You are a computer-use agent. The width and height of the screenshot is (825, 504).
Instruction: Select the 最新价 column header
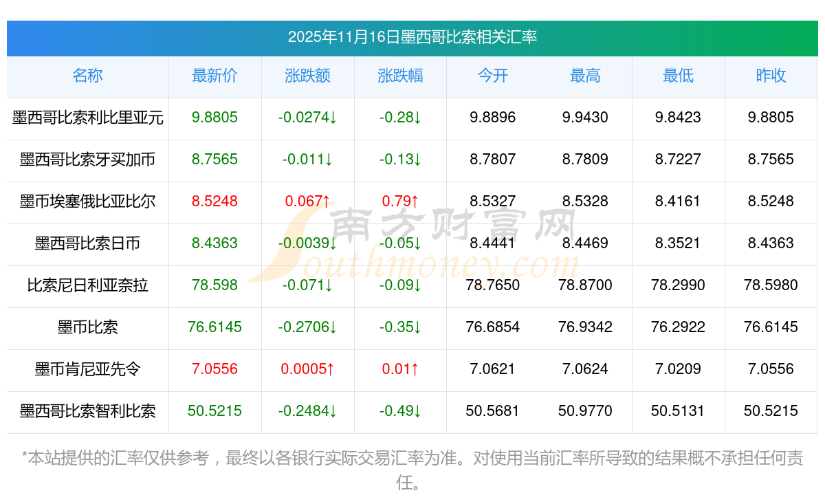(x=215, y=76)
